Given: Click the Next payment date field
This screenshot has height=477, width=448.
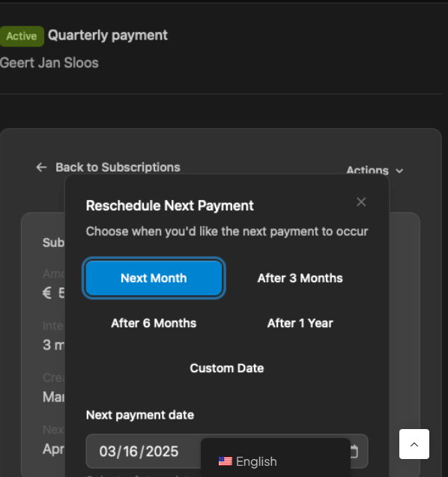Looking at the screenshot, I should [227, 451].
